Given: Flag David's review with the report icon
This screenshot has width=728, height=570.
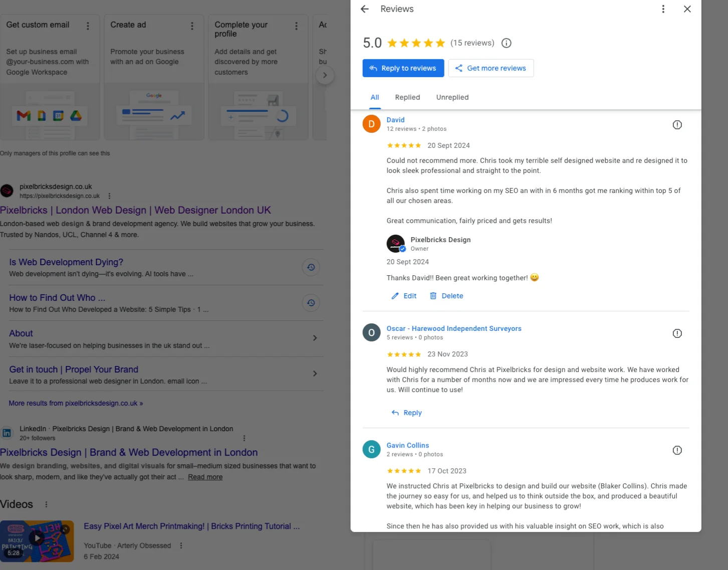Looking at the screenshot, I should [677, 125].
